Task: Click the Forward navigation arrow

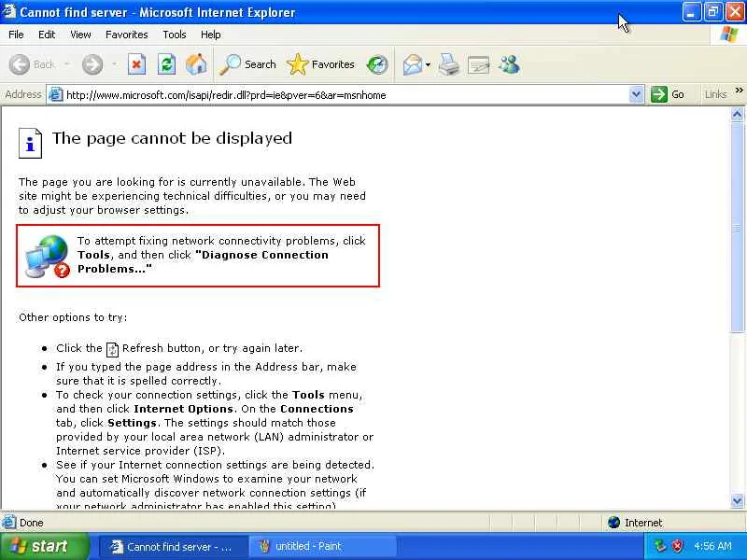Action: tap(92, 64)
